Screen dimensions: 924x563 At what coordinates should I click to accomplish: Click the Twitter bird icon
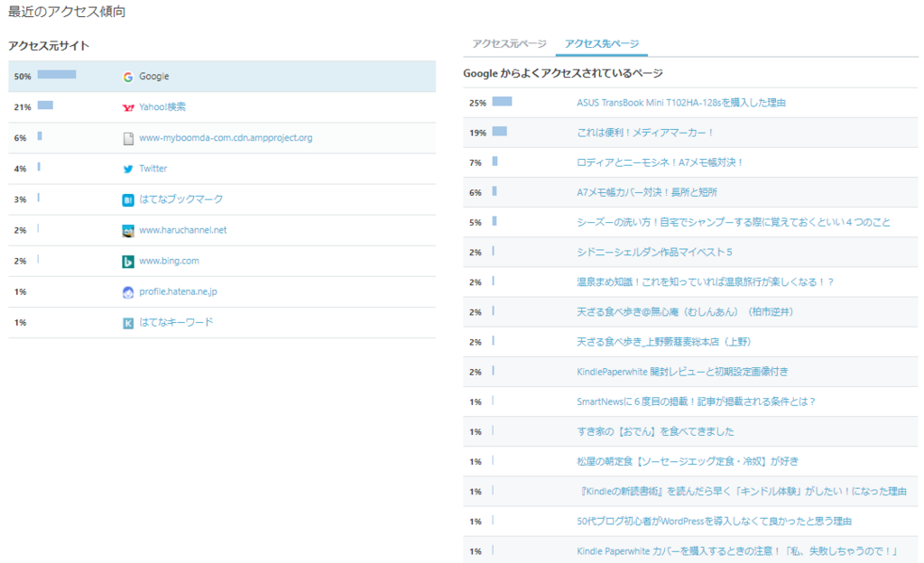point(128,169)
